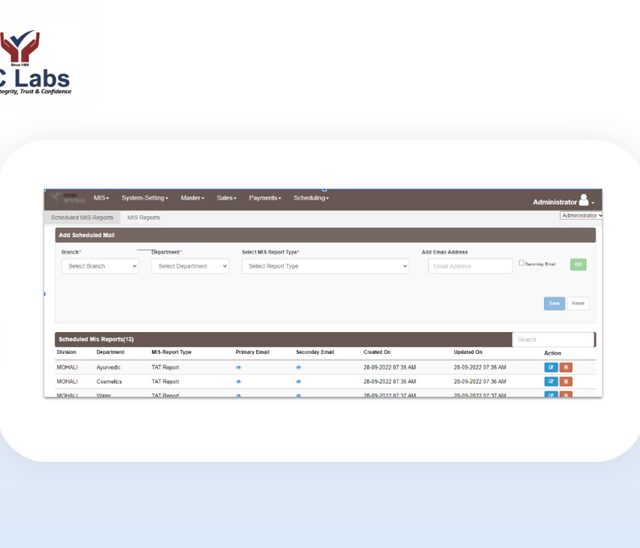Open the System-Setting menu
640x548 pixels.
145,198
